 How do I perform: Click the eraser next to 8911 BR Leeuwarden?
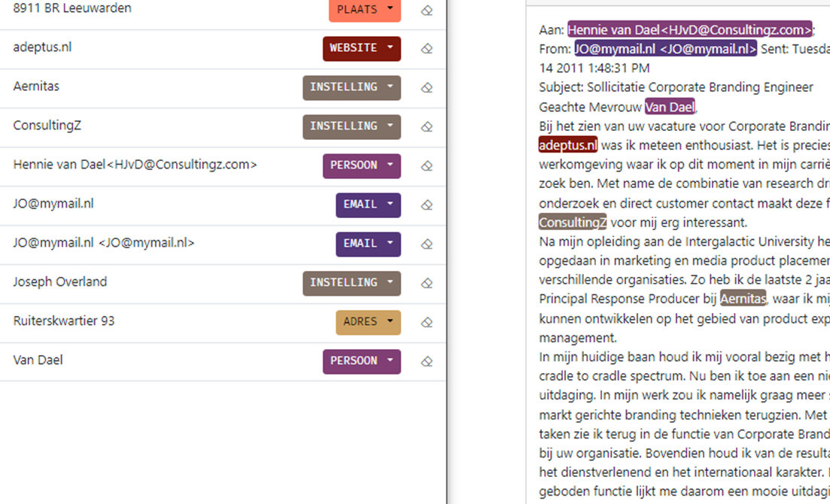(x=427, y=11)
